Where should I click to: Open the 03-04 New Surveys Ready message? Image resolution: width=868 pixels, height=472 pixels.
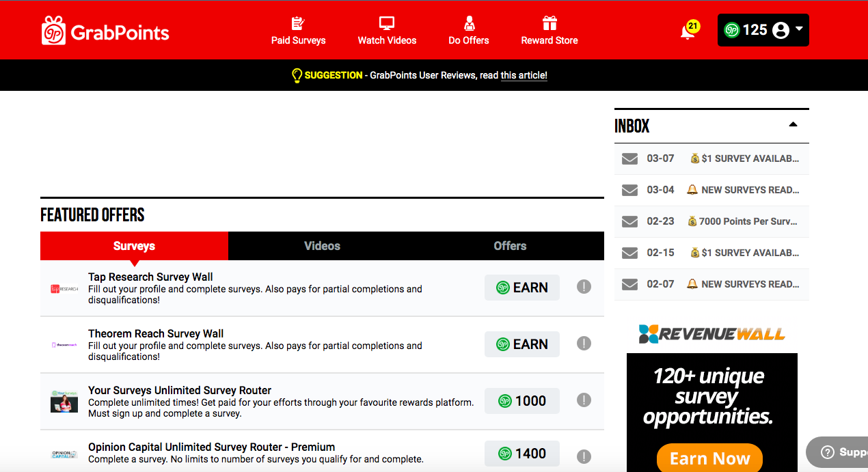point(711,190)
